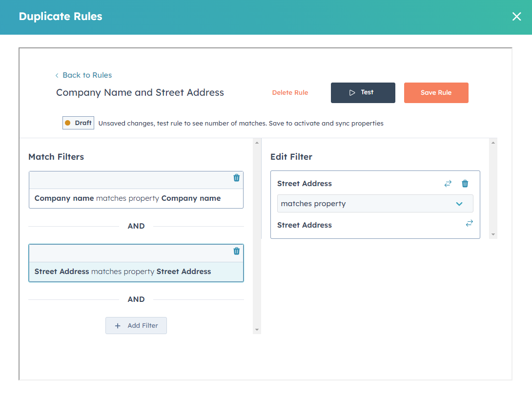532x402 pixels.
Task: Save the duplicate rule
Action: tap(436, 92)
